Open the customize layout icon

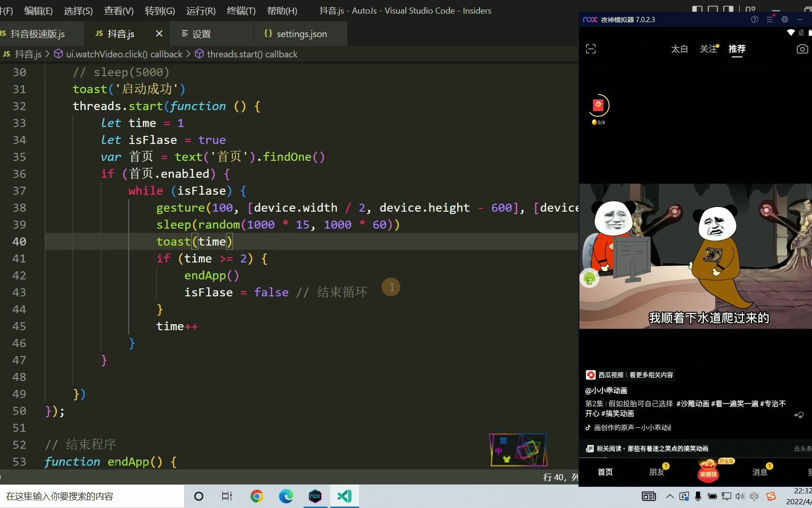coord(750,9)
